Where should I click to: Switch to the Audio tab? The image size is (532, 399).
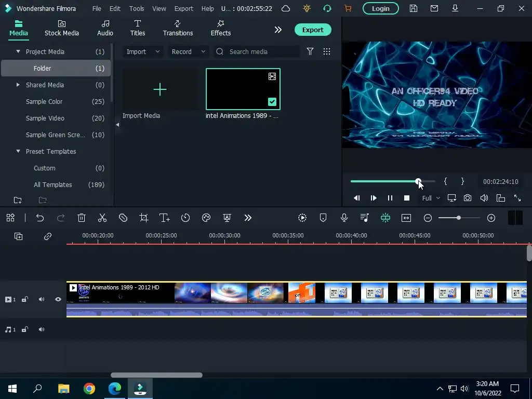pyautogui.click(x=105, y=28)
